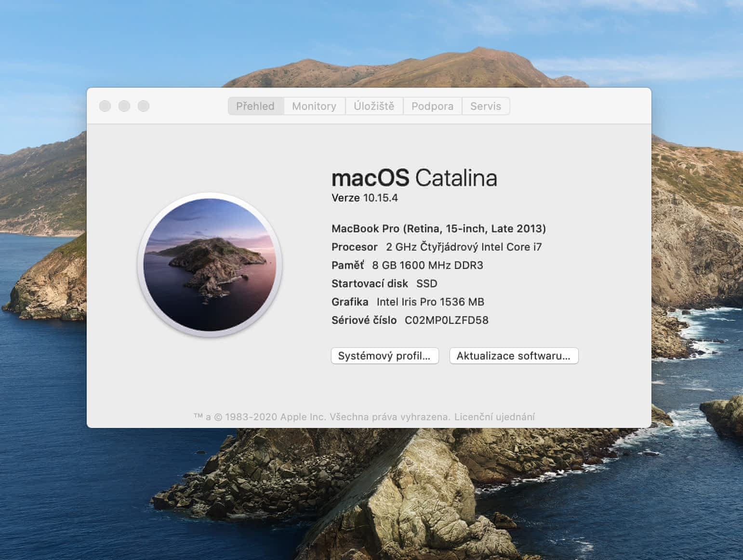743x560 pixels.
Task: Open the Licenční ujednání link
Action: click(495, 417)
